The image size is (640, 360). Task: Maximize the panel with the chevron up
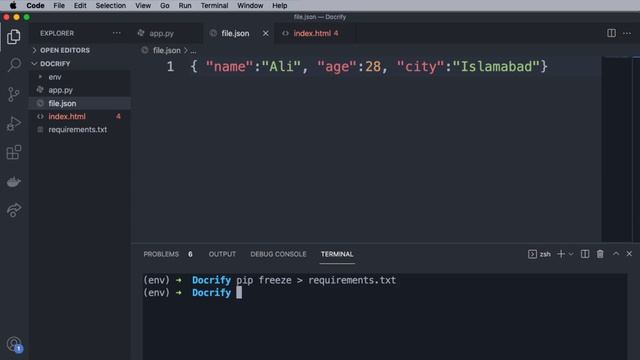pyautogui.click(x=616, y=254)
